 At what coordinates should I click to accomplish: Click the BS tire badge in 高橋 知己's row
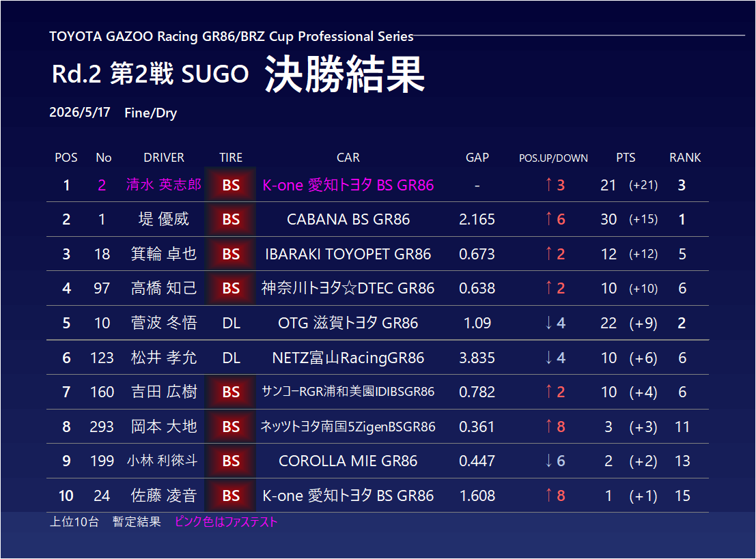click(x=230, y=288)
